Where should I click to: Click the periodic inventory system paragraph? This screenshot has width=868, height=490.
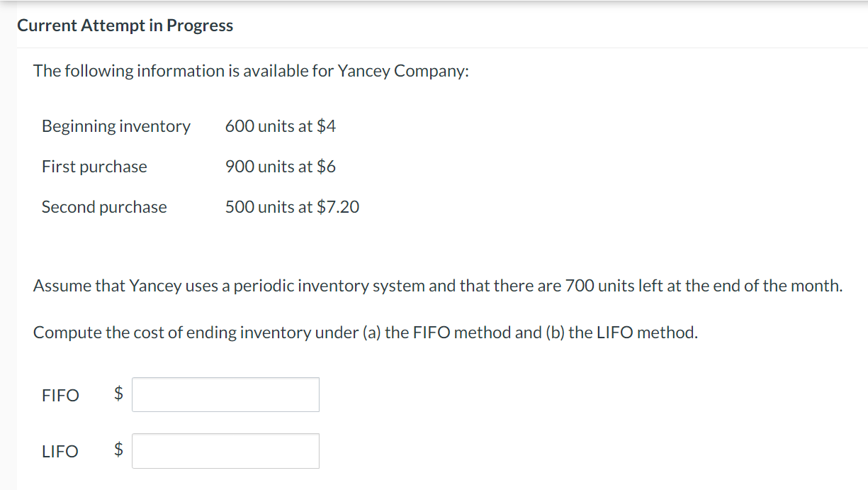(x=438, y=285)
